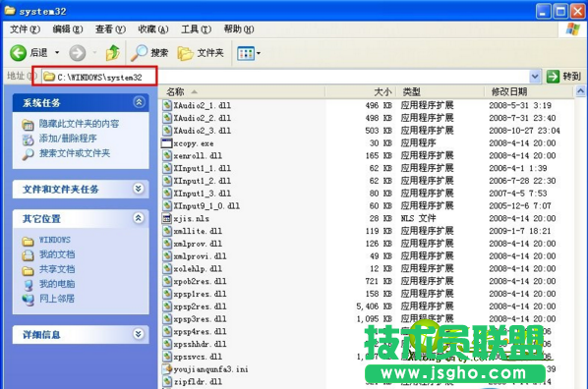Click the Views icon in toolbar
This screenshot has width=588, height=389.
[x=246, y=54]
